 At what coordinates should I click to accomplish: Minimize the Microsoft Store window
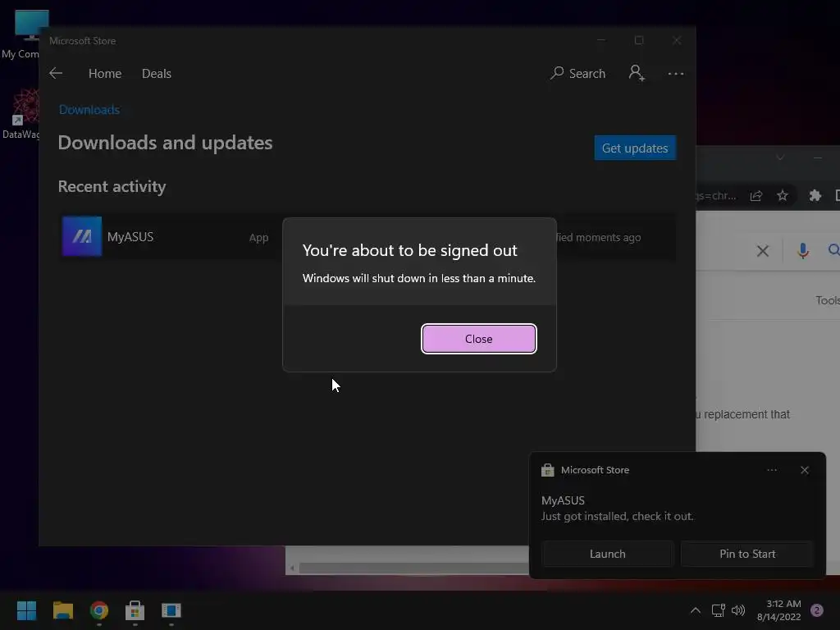601,41
